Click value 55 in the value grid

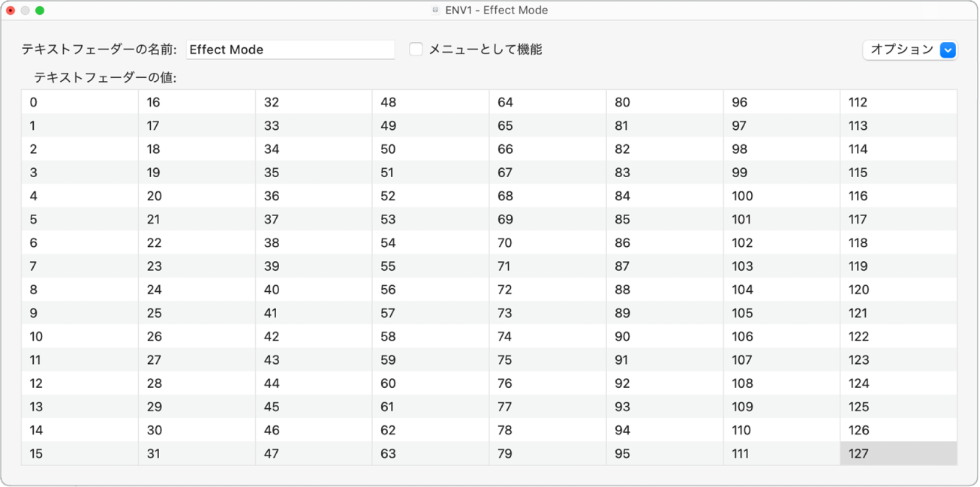(x=430, y=266)
